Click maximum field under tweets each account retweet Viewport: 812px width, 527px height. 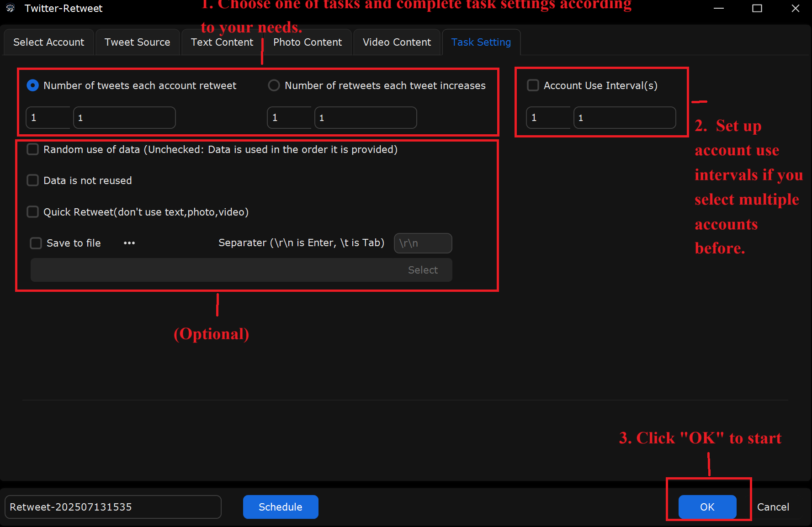(124, 118)
